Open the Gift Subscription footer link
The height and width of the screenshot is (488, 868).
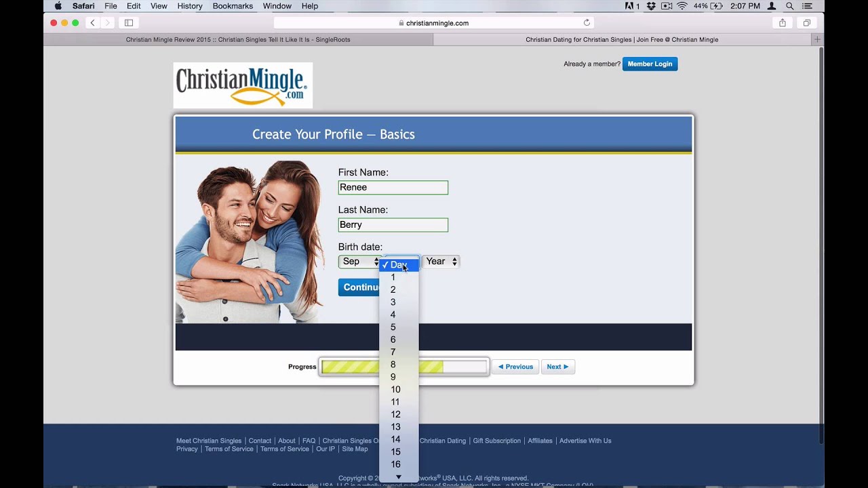(x=497, y=441)
